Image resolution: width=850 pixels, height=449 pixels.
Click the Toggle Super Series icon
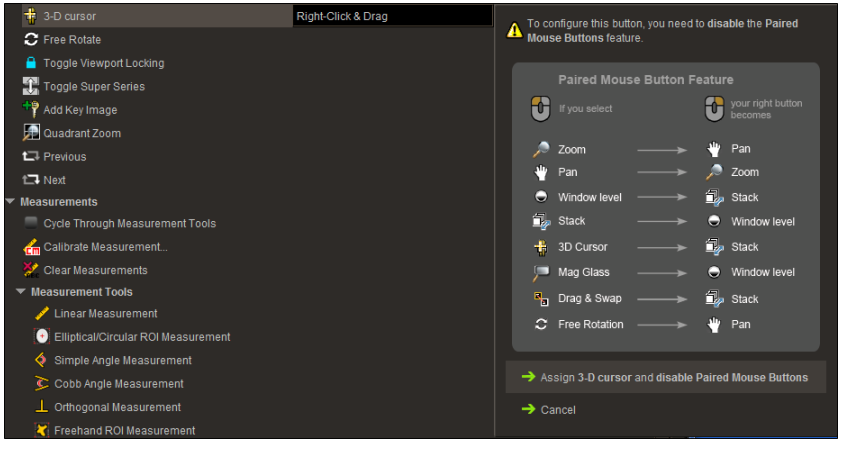pos(30,87)
